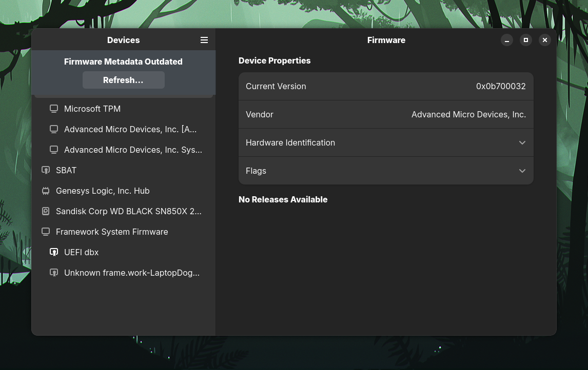Click the Sandisk WD BLACK drive icon
This screenshot has width=588, height=370.
coord(46,211)
